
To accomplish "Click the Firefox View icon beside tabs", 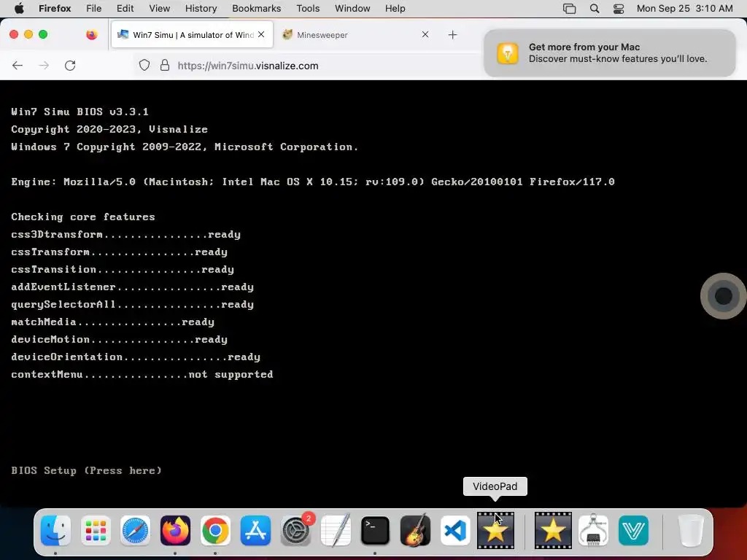I will point(92,34).
